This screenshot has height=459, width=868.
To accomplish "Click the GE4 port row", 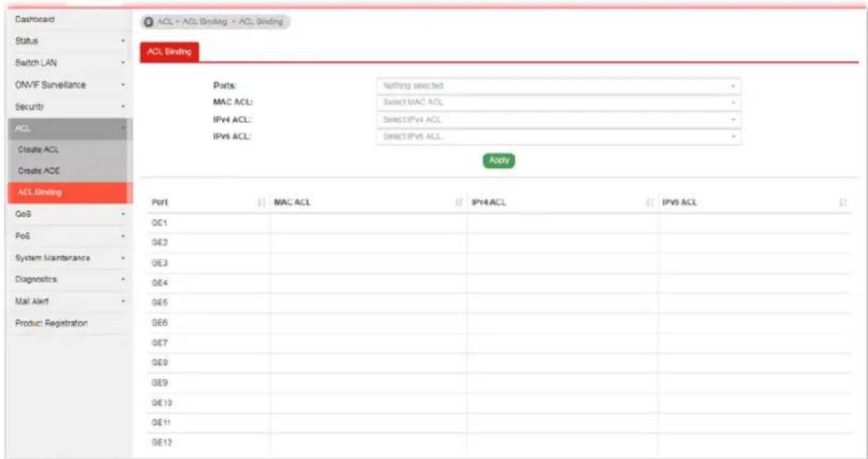I will pyautogui.click(x=499, y=284).
